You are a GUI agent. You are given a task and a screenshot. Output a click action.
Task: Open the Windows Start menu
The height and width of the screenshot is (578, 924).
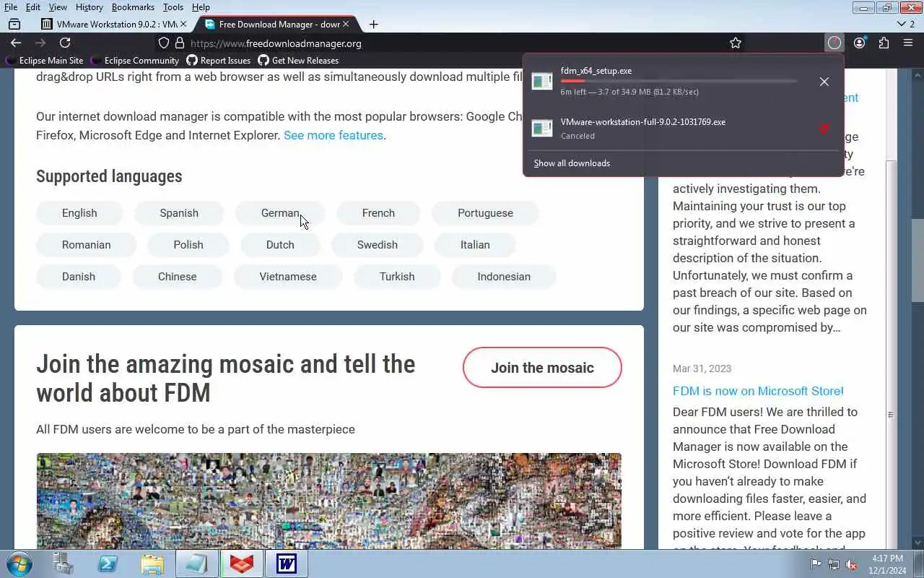coord(19,564)
